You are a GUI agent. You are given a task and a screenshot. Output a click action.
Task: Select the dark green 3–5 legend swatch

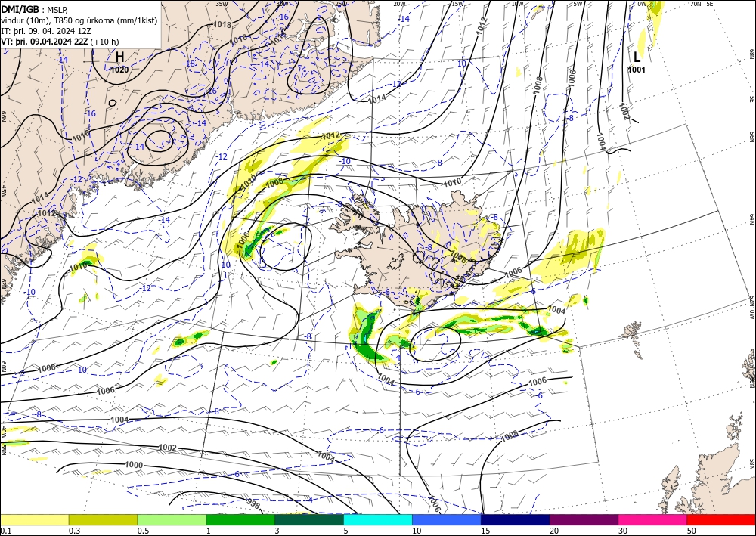tap(309, 519)
